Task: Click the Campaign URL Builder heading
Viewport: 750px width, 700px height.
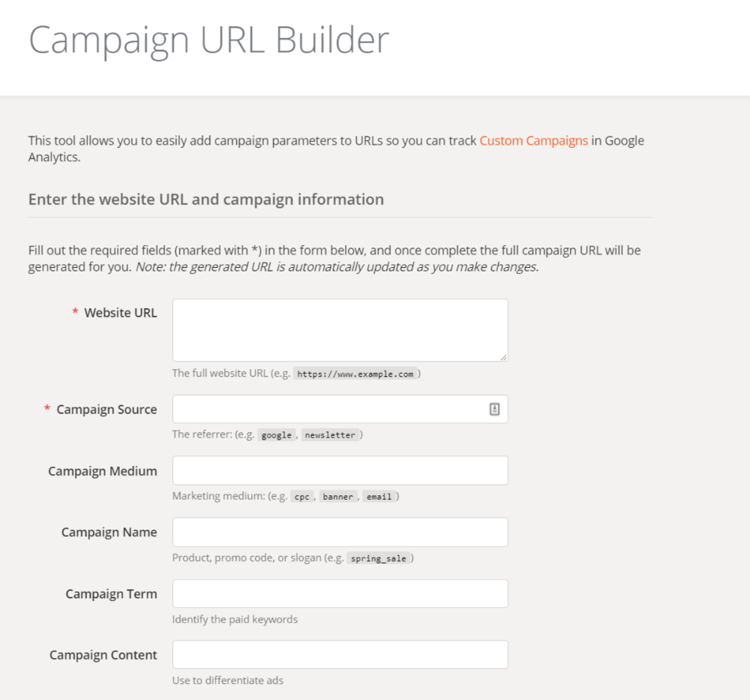Action: click(209, 41)
